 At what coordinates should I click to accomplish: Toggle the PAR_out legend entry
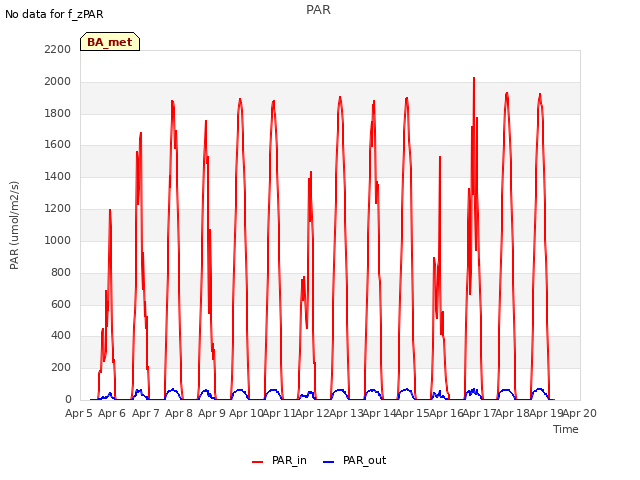click(x=354, y=461)
